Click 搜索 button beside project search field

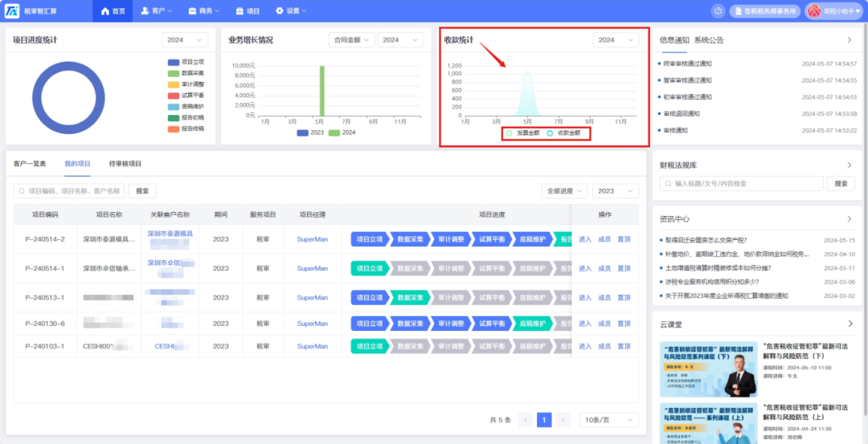142,191
